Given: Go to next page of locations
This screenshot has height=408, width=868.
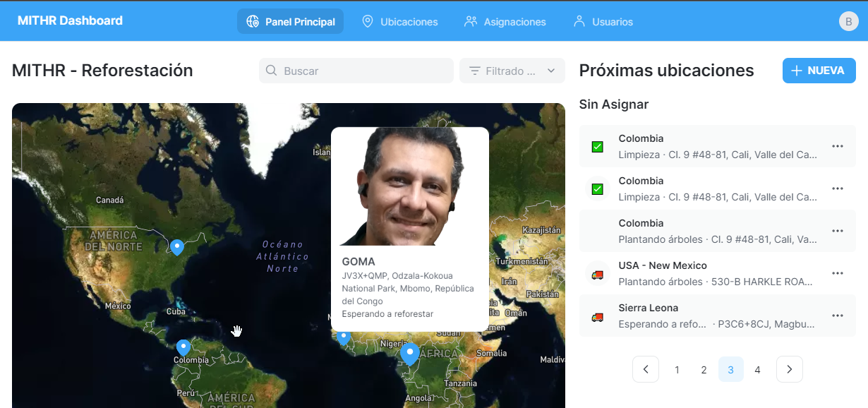Looking at the screenshot, I should coord(790,369).
